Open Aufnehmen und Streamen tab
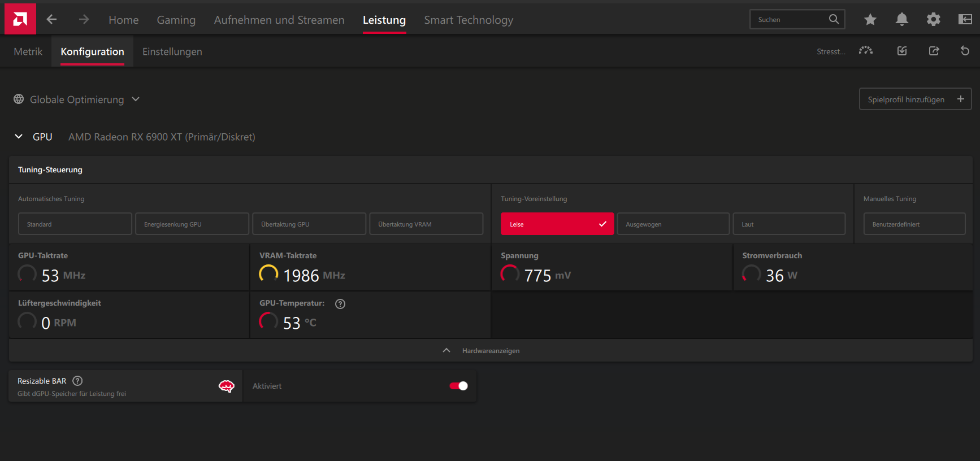Viewport: 980px width, 461px height. (279, 20)
